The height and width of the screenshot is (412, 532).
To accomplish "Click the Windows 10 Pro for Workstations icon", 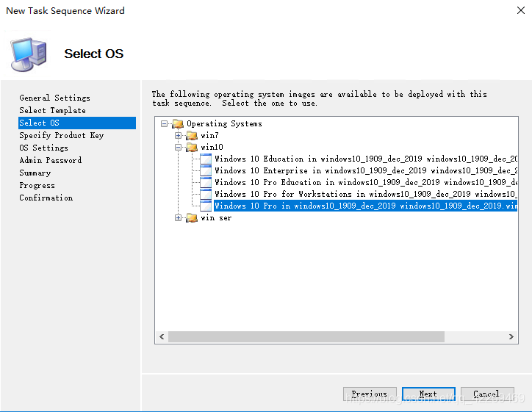I will 206,195.
